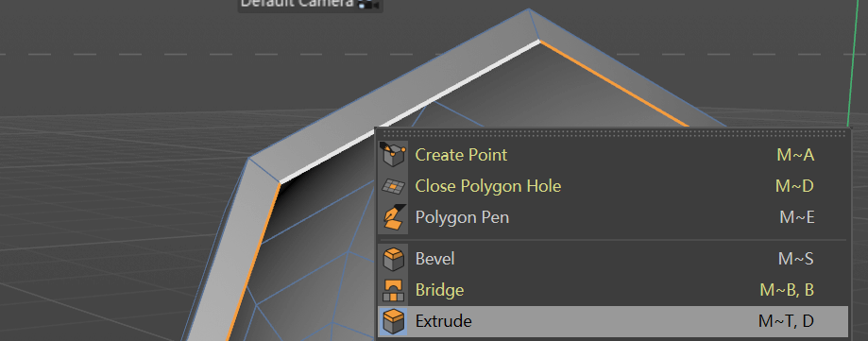Choose Create Point from the context menu
Screen dimensions: 868x341
tap(613, 155)
